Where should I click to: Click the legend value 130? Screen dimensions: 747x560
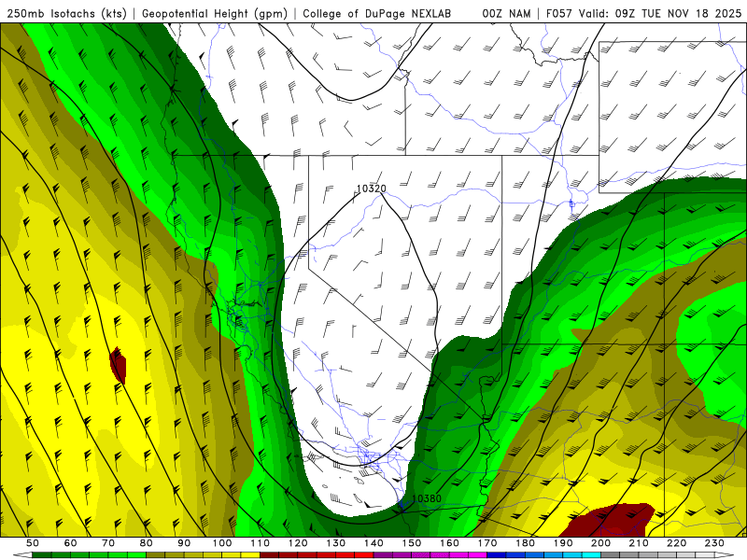(x=336, y=543)
